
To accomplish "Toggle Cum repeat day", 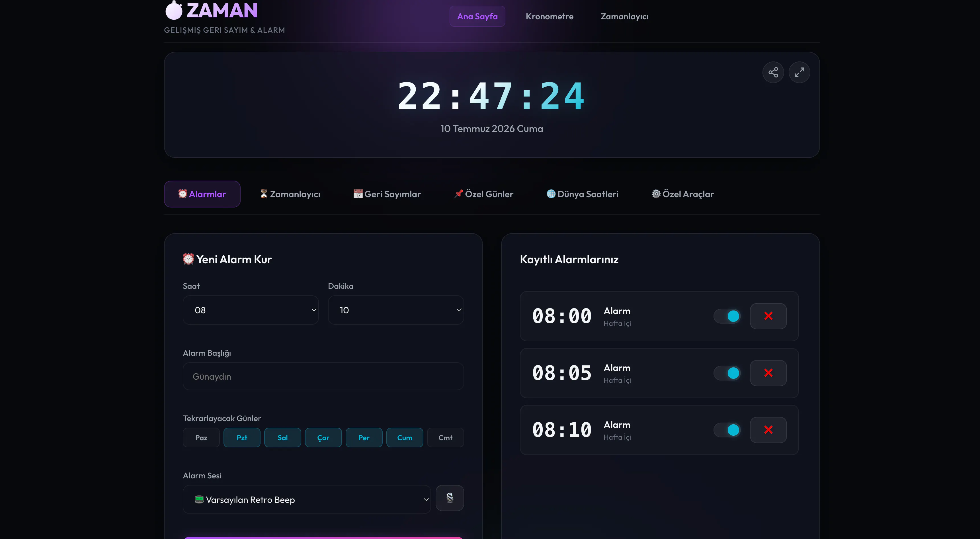I will point(405,438).
